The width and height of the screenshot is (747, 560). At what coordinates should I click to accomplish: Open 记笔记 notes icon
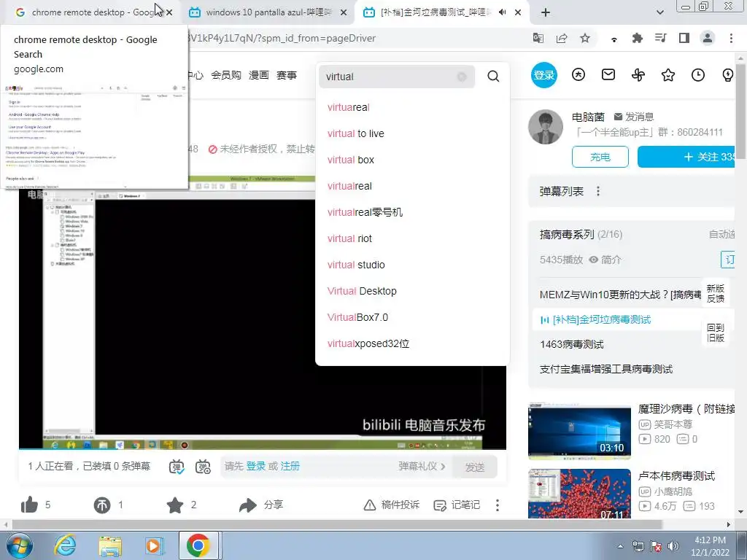[440, 505]
